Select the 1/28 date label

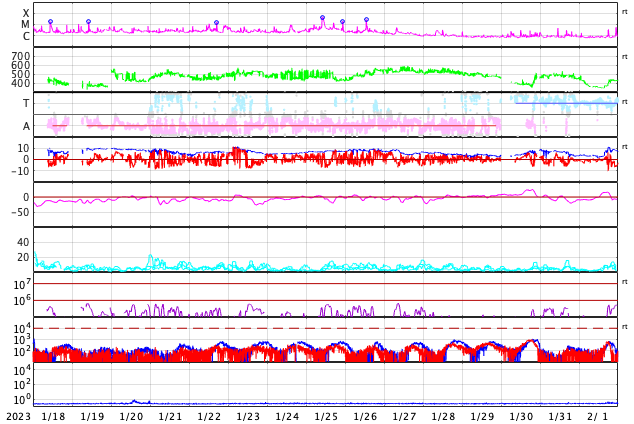point(443,416)
